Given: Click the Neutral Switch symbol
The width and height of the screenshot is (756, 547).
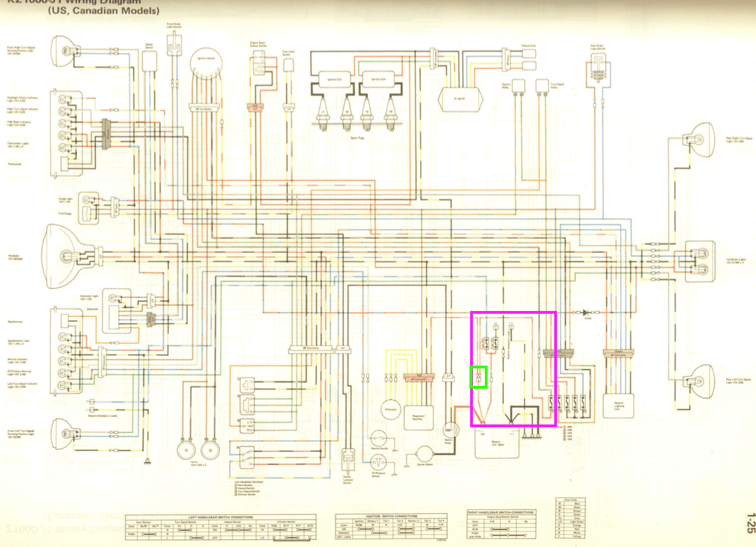Looking at the screenshot, I should pyautogui.click(x=379, y=437).
